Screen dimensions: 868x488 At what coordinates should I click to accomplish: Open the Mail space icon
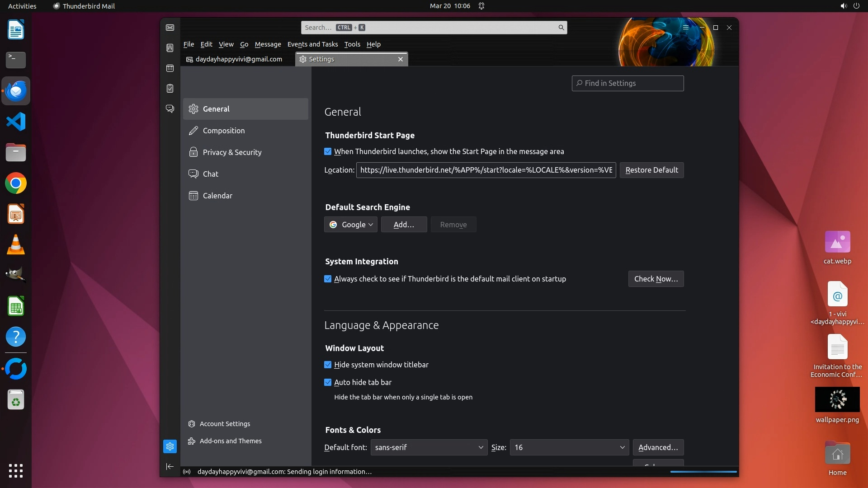(x=170, y=28)
